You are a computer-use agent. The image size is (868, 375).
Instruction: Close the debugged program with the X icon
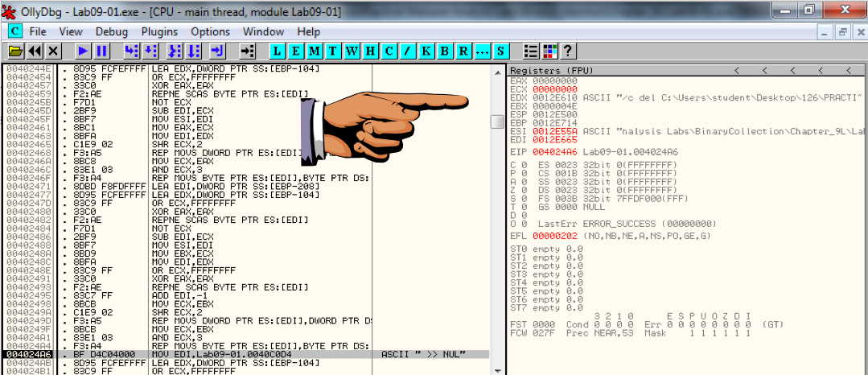tap(53, 52)
